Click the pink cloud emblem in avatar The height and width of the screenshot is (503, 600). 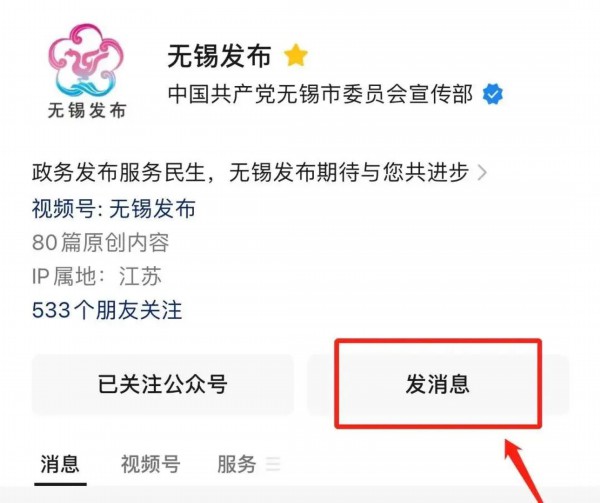coord(86,59)
